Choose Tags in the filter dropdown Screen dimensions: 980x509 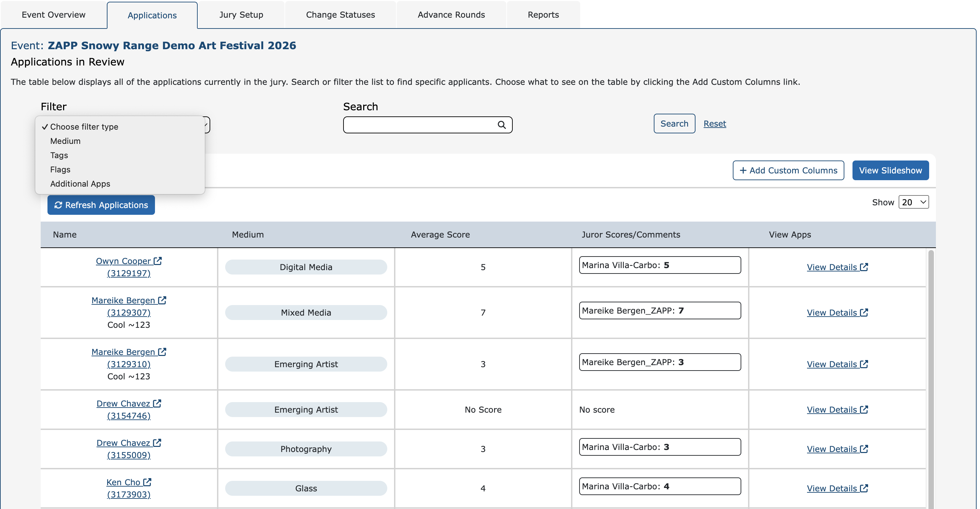[120, 155]
